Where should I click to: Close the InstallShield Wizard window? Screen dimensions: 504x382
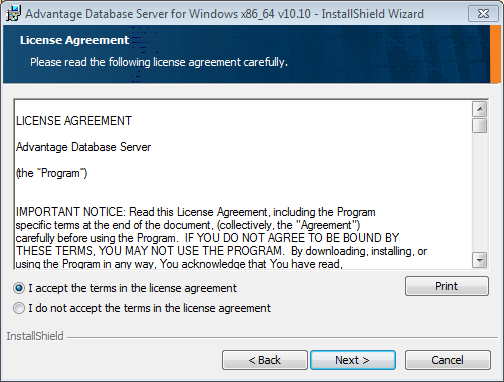pyautogui.click(x=483, y=14)
